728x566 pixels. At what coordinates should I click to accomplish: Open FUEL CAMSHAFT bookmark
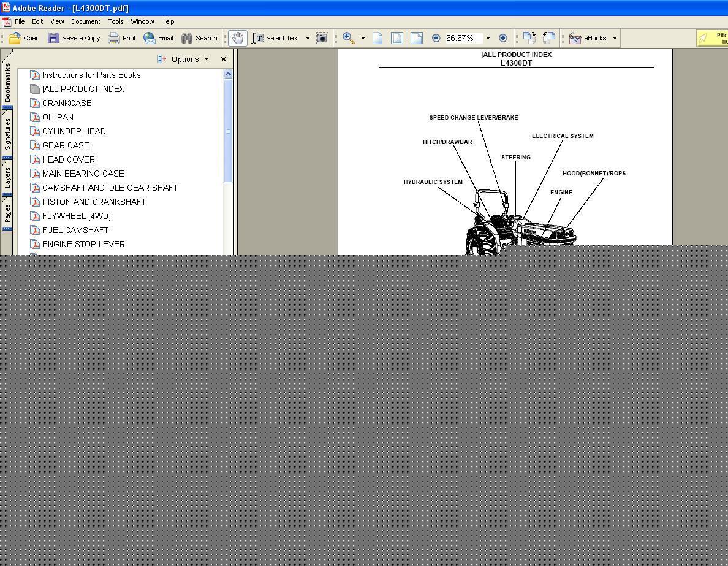(75, 230)
